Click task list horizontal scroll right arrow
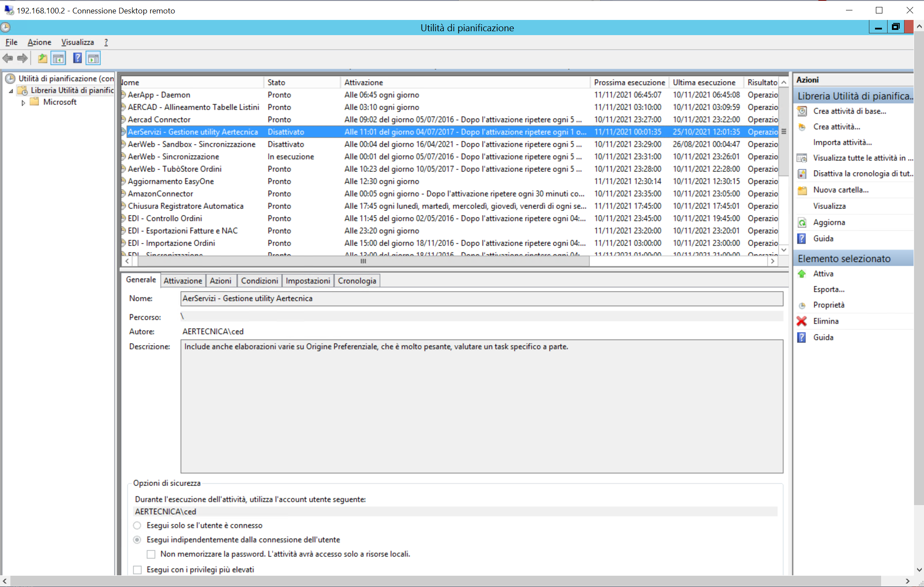Image resolution: width=924 pixels, height=587 pixels. coord(773,261)
